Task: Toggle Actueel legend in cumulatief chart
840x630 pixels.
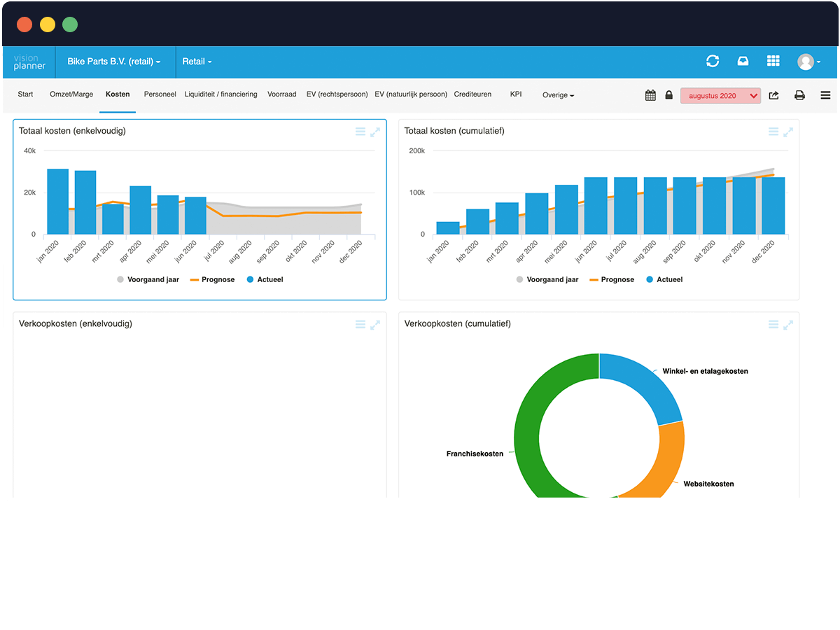Action: click(x=664, y=279)
